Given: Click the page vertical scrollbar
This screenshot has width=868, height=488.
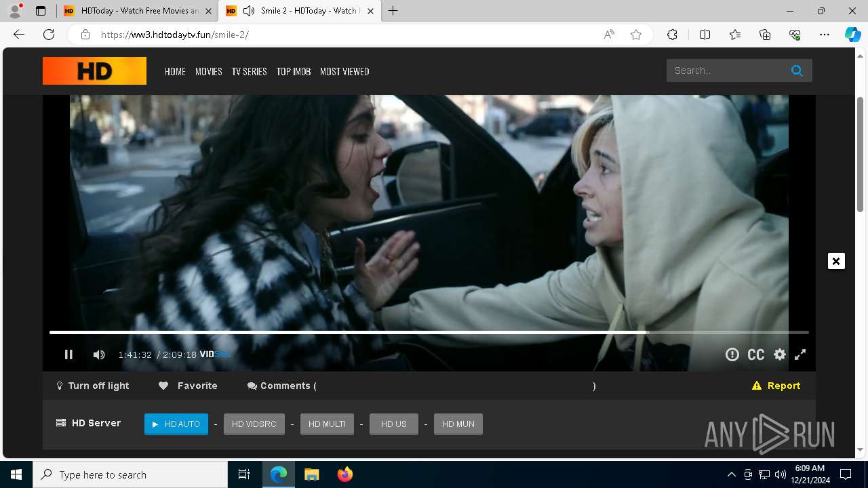Looking at the screenshot, I should 861,155.
